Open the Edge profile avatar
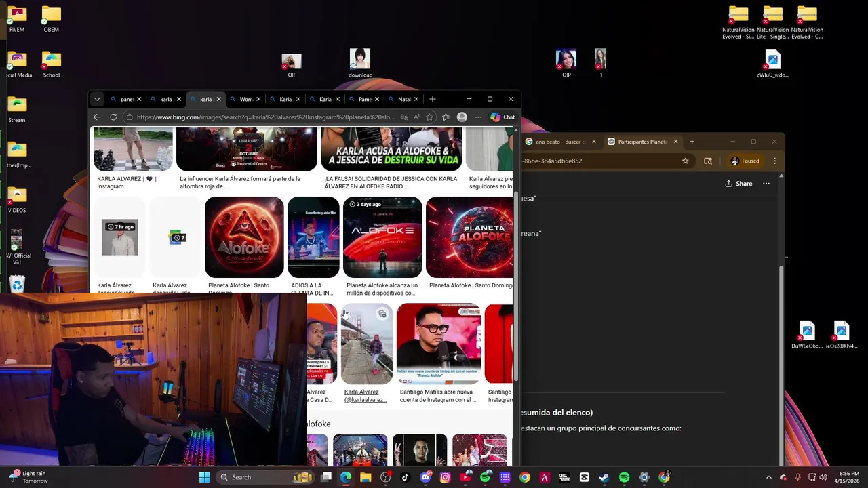Image resolution: width=868 pixels, height=488 pixels. pos(462,117)
